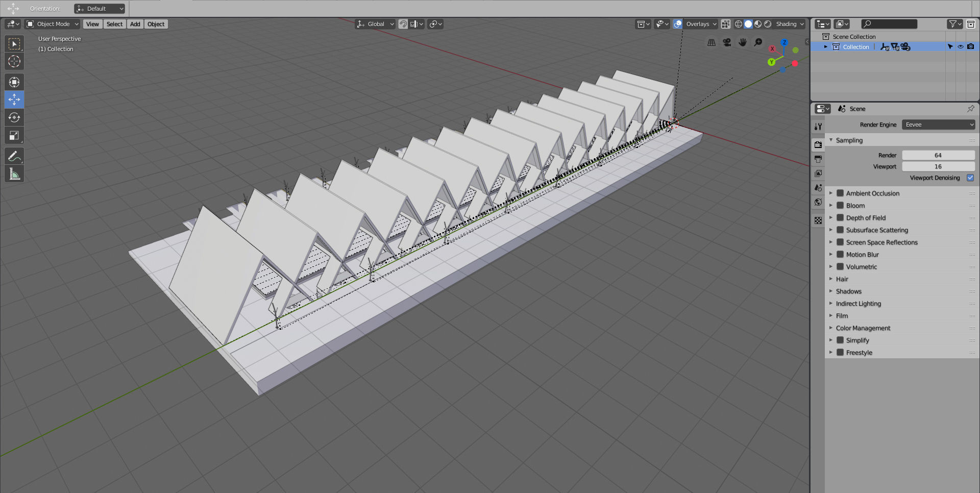Open the Render properties tab

[818, 144]
